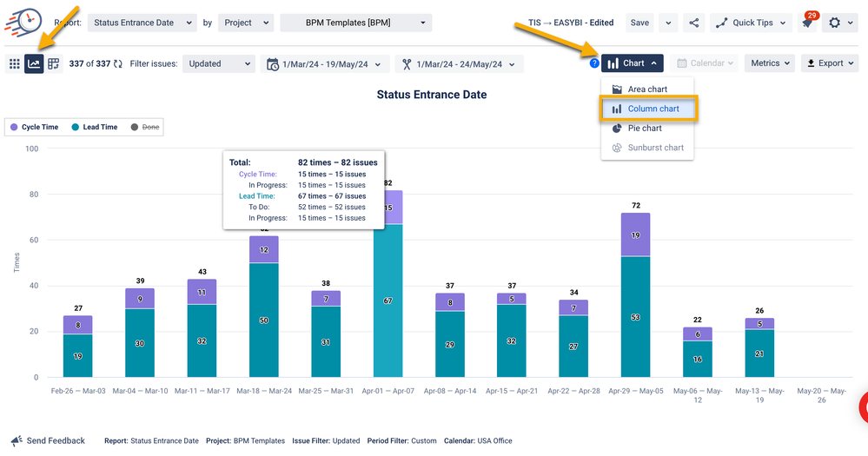Switch to the grid view icon
The height and width of the screenshot is (456, 868).
[x=14, y=63]
